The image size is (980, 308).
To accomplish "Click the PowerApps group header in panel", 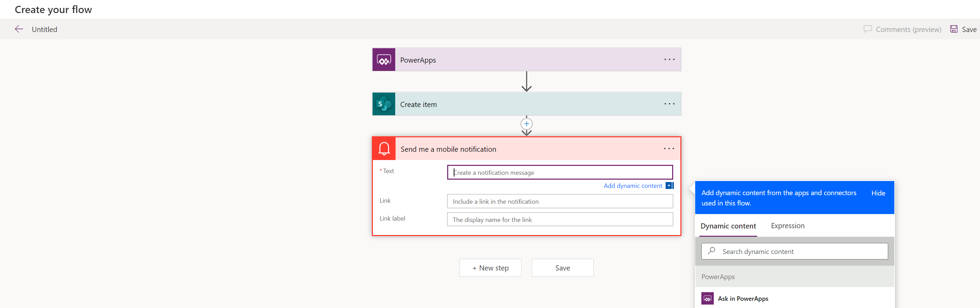I will pyautogui.click(x=794, y=276).
